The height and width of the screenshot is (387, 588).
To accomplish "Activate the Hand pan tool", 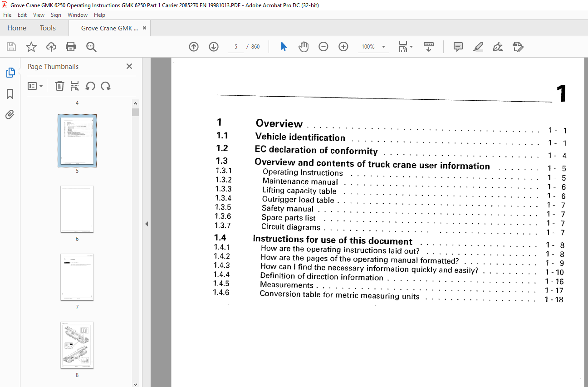I will coord(304,47).
